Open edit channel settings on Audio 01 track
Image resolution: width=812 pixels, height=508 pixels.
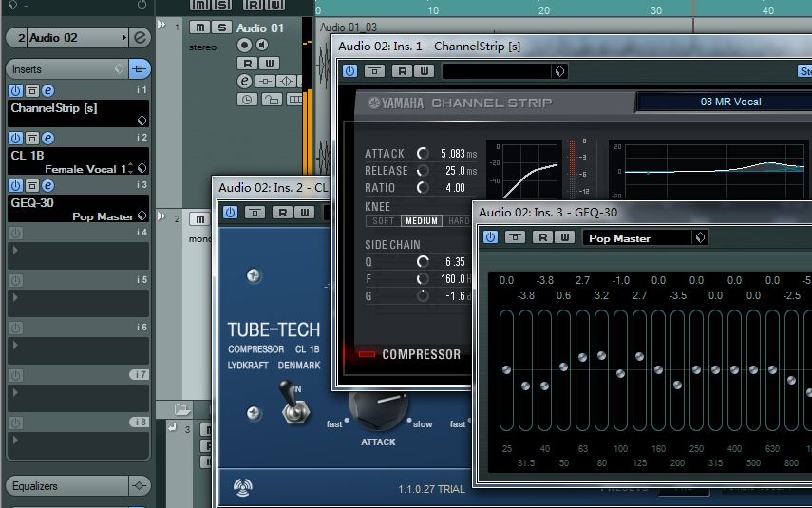tap(244, 81)
